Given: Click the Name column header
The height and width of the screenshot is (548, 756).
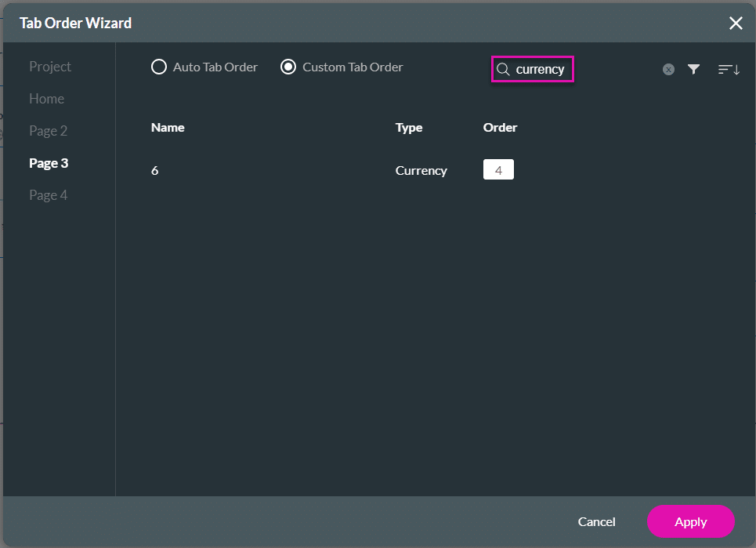Looking at the screenshot, I should [x=168, y=127].
